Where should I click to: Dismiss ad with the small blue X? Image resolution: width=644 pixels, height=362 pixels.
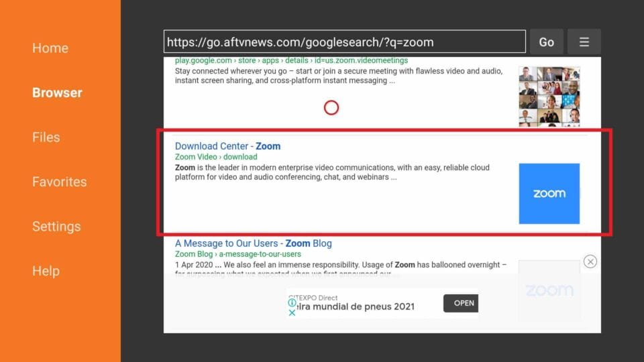[292, 313]
